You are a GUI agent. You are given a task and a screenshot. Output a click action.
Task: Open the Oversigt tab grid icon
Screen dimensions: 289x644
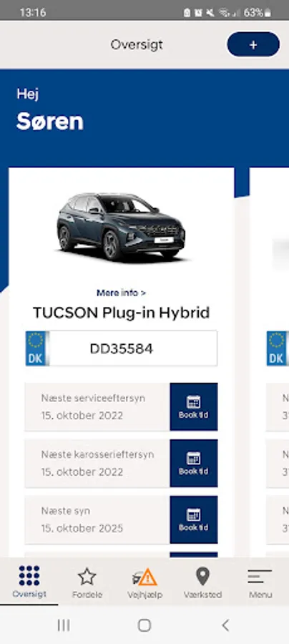29,575
